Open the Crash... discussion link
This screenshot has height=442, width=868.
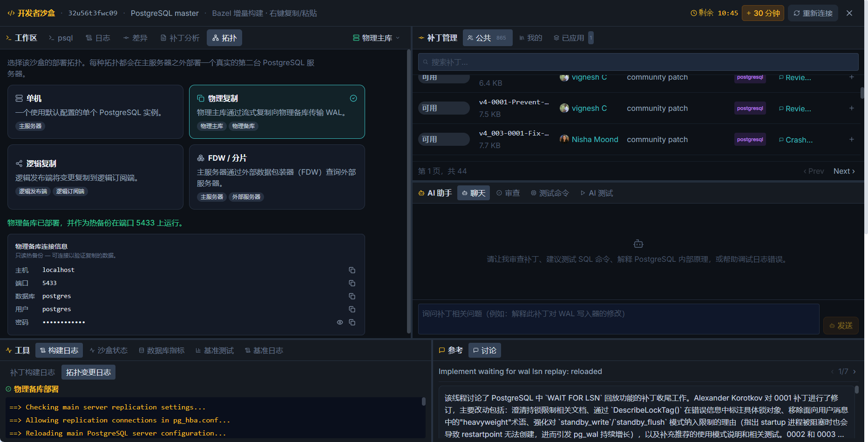point(796,140)
